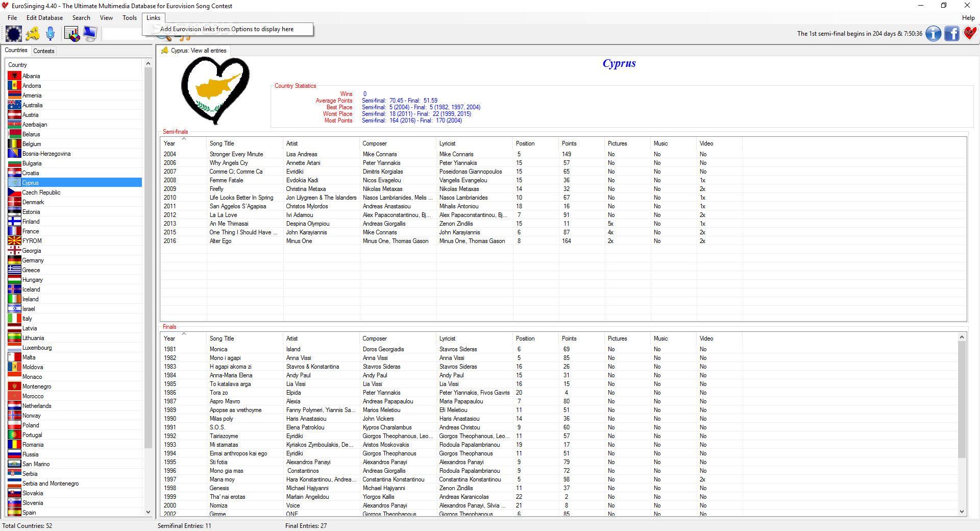
Task: Sort finals by Composer column header
Action: coord(398,339)
